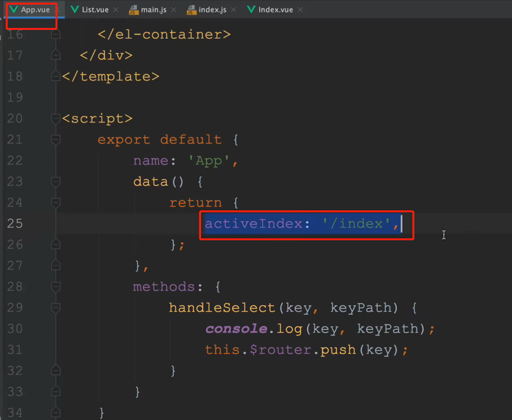Image resolution: width=512 pixels, height=420 pixels.
Task: Click the export keyword
Action: click(x=124, y=139)
